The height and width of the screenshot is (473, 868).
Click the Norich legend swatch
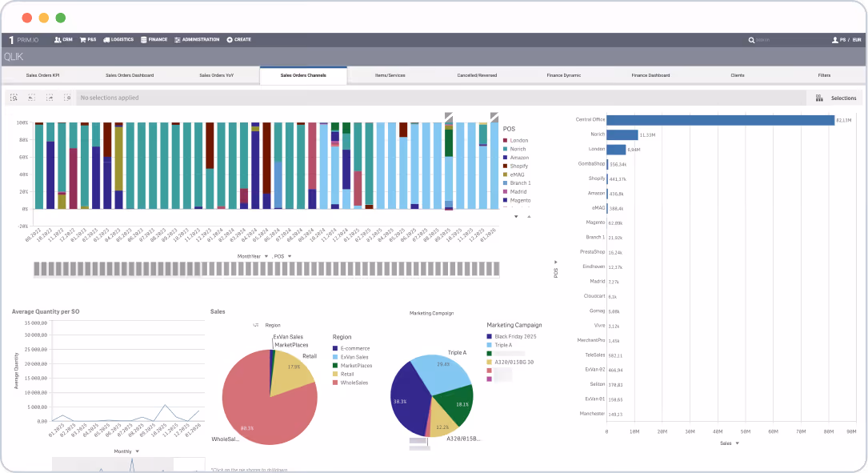point(505,149)
